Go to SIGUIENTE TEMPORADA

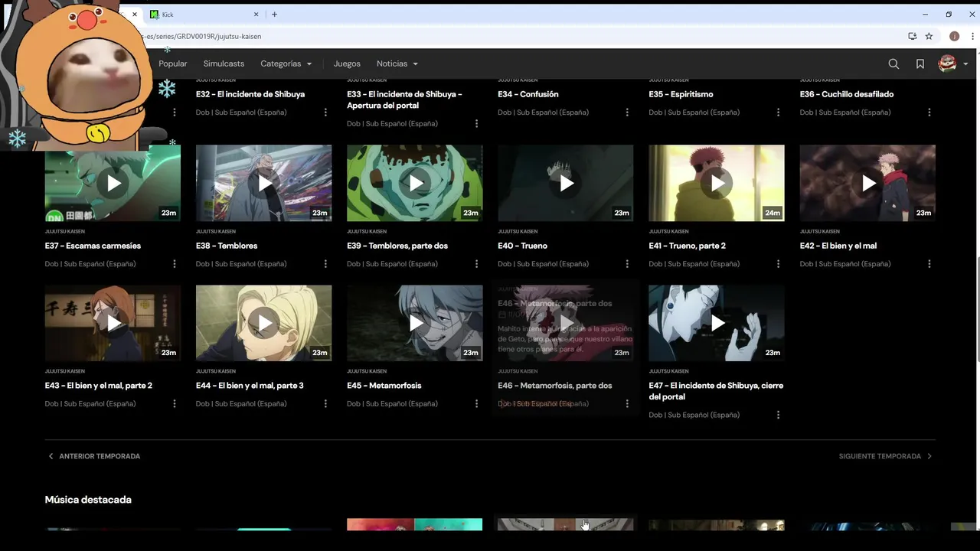click(886, 456)
